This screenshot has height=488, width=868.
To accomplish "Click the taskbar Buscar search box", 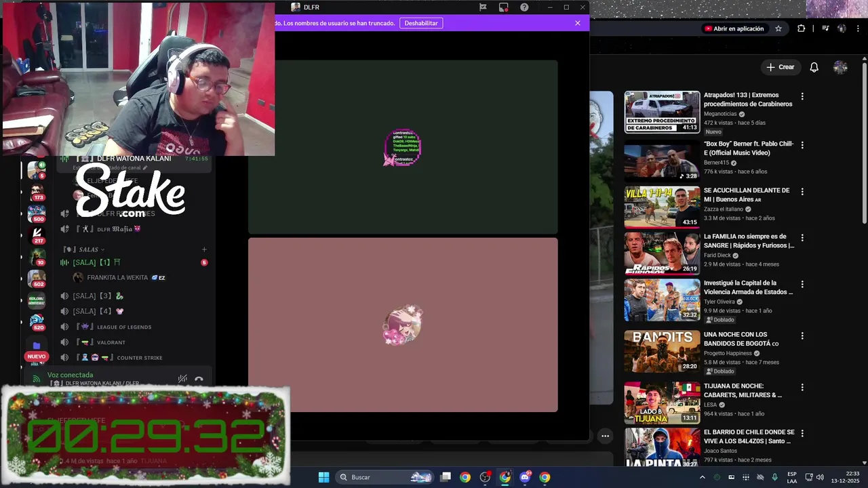I will pos(385,477).
